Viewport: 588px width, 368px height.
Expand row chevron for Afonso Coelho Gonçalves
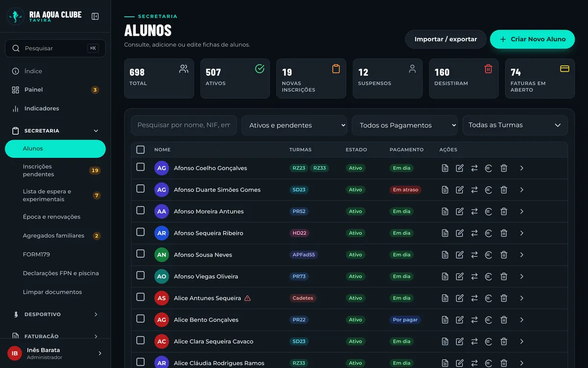coord(522,168)
